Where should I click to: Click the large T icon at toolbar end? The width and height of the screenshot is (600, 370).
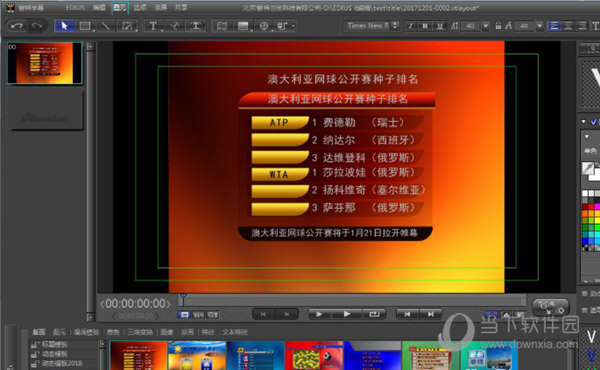tap(595, 26)
